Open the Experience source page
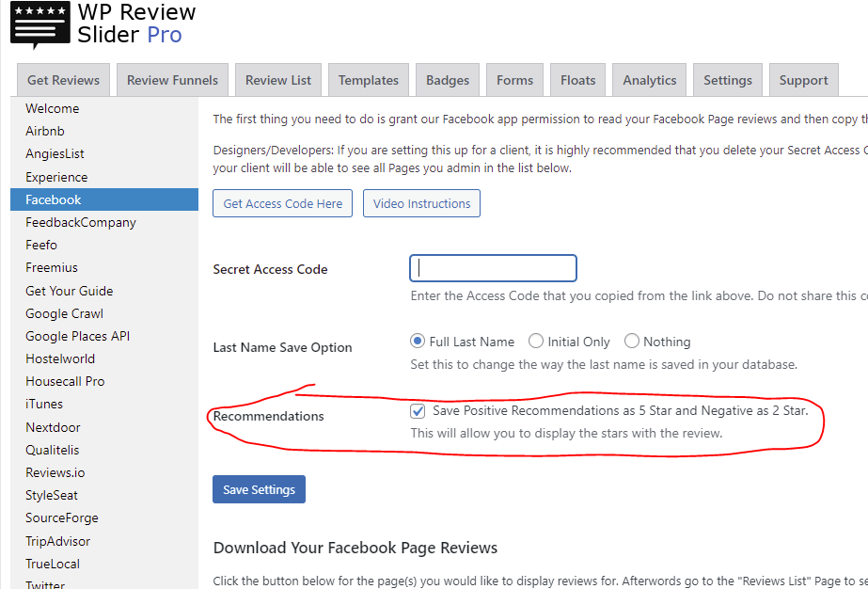The height and width of the screenshot is (589, 868). coord(104,177)
